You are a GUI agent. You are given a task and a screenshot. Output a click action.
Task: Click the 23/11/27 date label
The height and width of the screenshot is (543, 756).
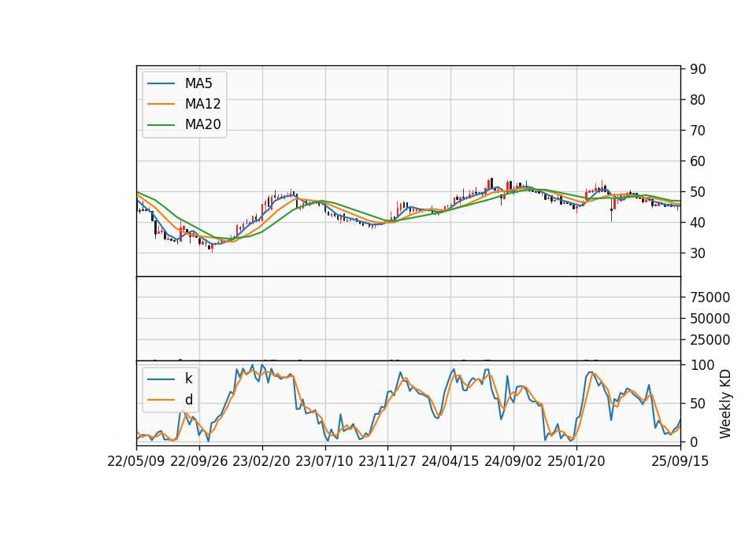(x=387, y=461)
